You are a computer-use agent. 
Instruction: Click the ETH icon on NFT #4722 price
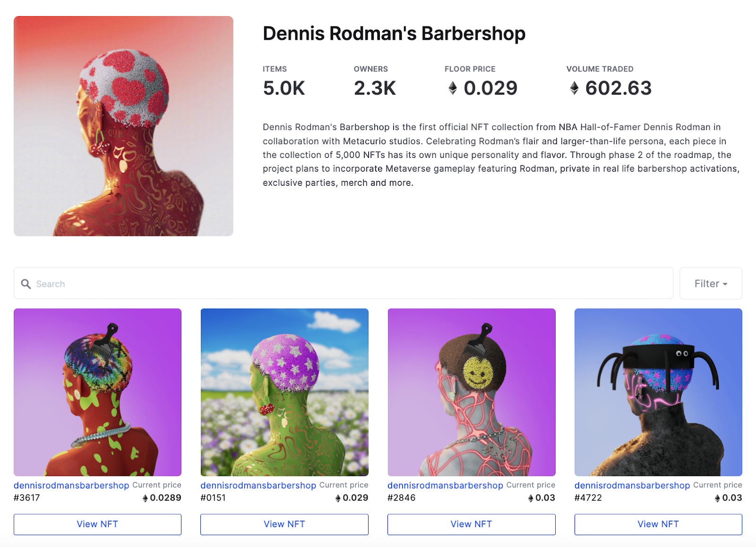point(717,498)
